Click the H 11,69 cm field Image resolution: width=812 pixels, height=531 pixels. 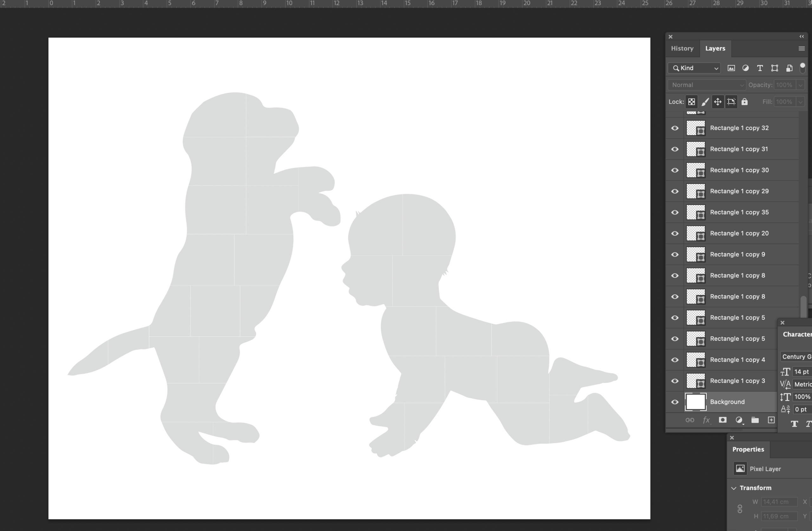(779, 516)
